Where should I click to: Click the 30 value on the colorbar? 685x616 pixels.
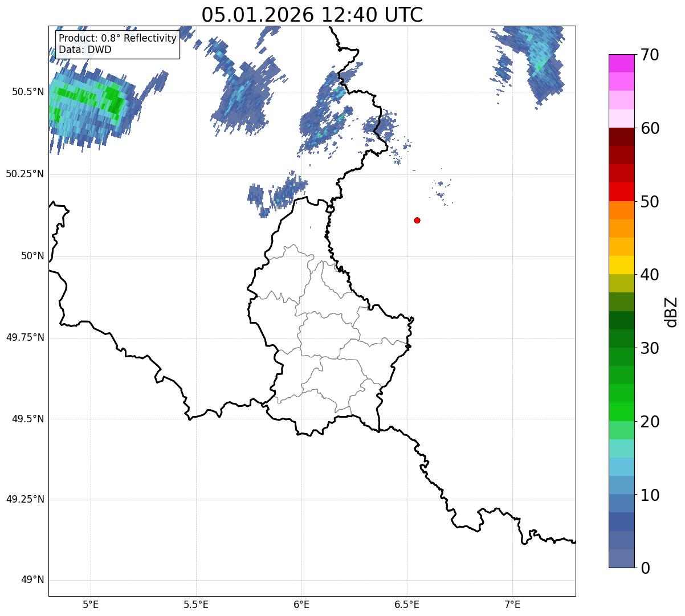(650, 348)
